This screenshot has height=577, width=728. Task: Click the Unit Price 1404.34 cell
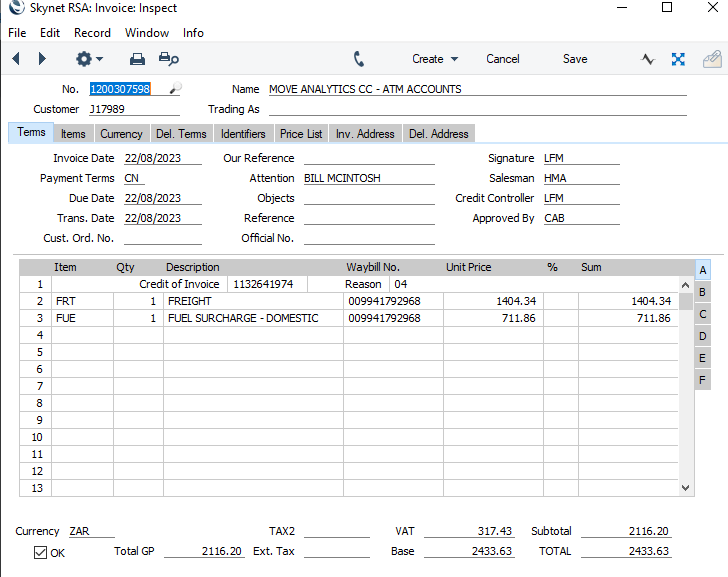pos(493,301)
